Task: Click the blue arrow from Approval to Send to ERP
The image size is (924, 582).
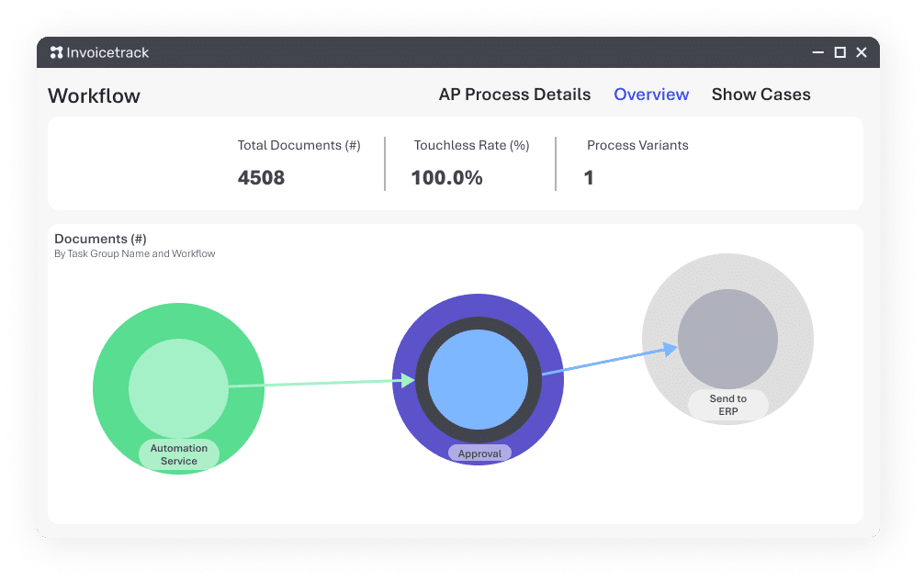Action: [606, 361]
